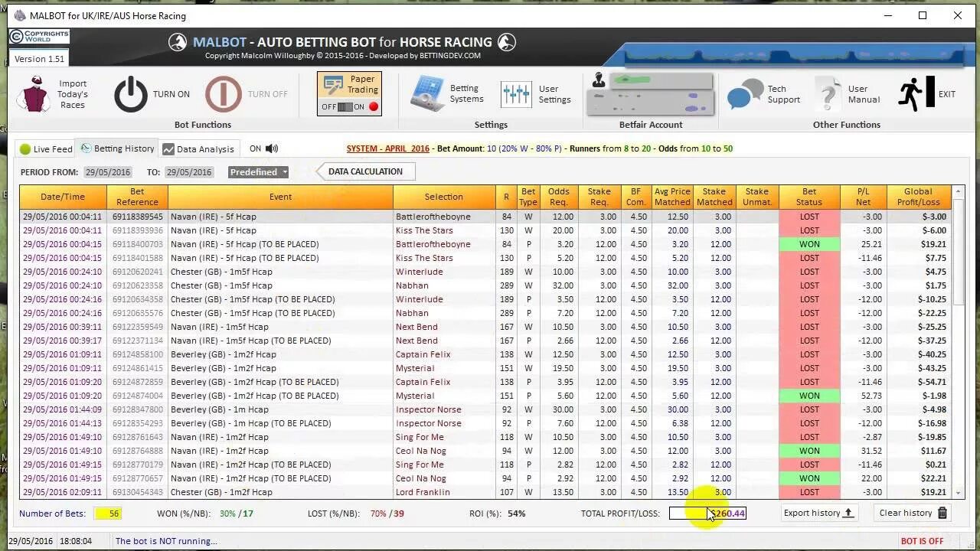Open Betting Systems settings icon
Image resolution: width=980 pixels, height=551 pixels.
427,94
